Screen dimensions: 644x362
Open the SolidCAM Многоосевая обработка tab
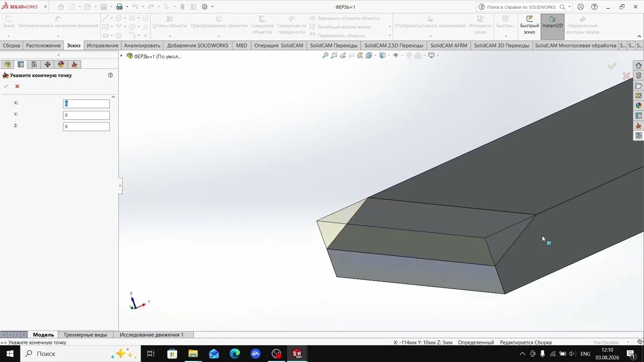coord(576,45)
